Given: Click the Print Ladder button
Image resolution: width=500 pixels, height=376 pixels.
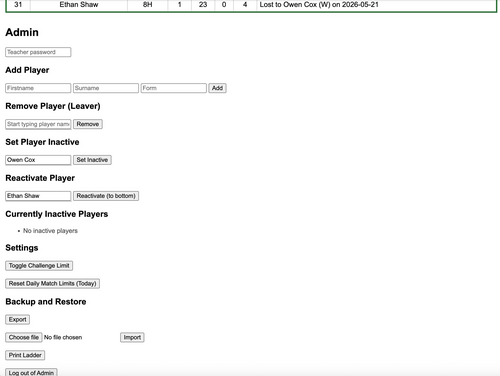Looking at the screenshot, I should point(25,355).
